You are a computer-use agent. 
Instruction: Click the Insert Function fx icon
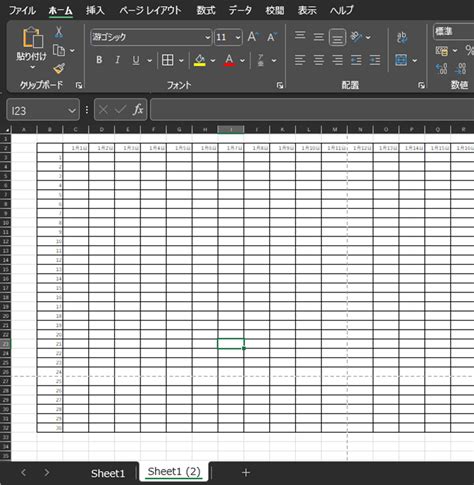click(x=138, y=109)
